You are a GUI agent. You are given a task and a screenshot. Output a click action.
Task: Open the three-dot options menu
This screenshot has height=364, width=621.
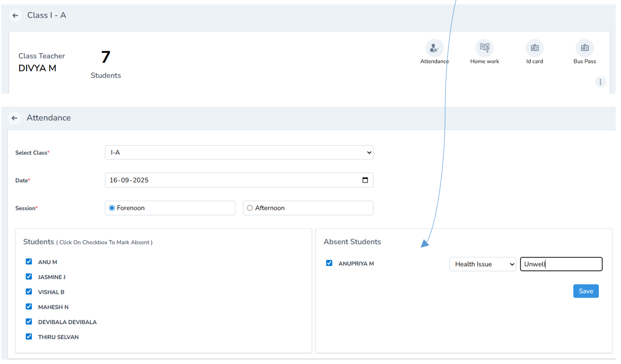(x=600, y=82)
